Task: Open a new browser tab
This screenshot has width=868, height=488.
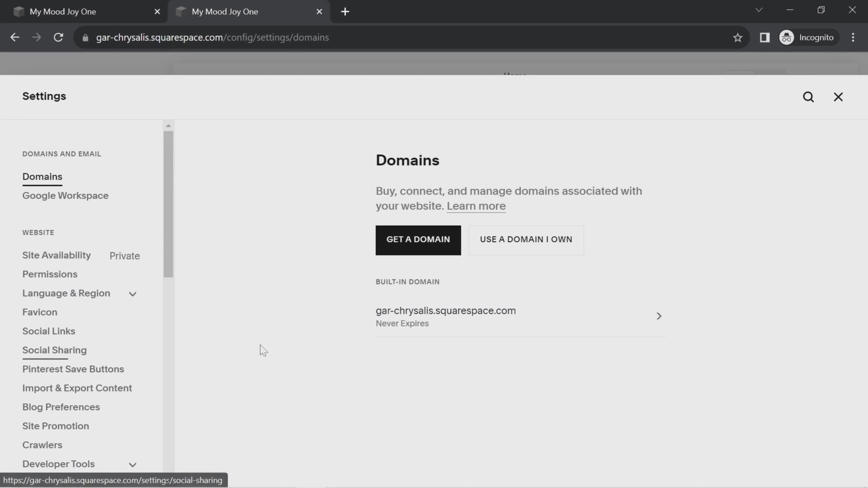Action: coord(345,12)
